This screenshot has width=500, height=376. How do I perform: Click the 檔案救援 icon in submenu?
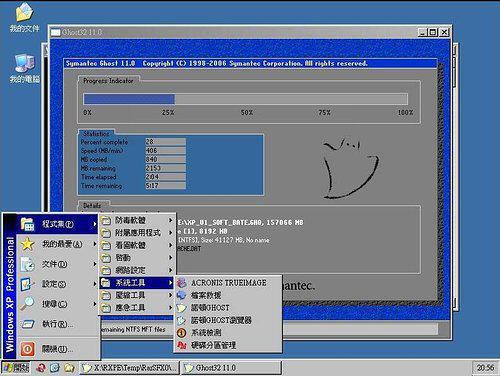pos(182,295)
